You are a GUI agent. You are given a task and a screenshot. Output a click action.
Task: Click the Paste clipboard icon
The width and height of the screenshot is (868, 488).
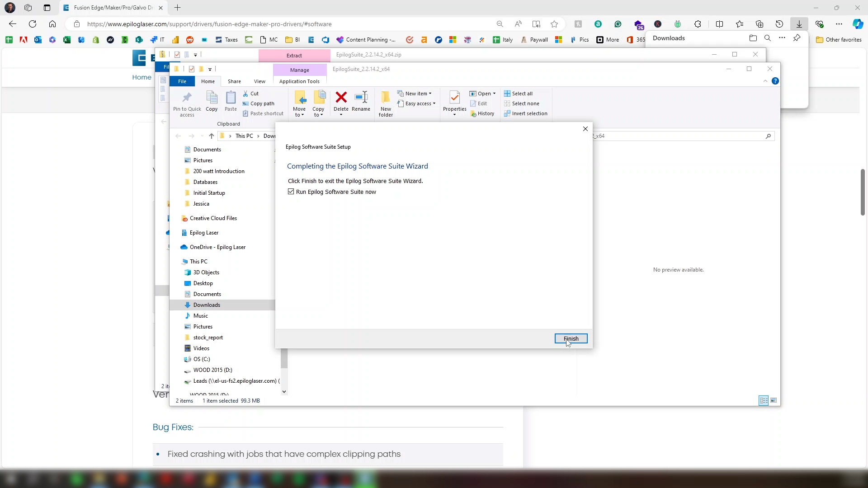point(231,98)
